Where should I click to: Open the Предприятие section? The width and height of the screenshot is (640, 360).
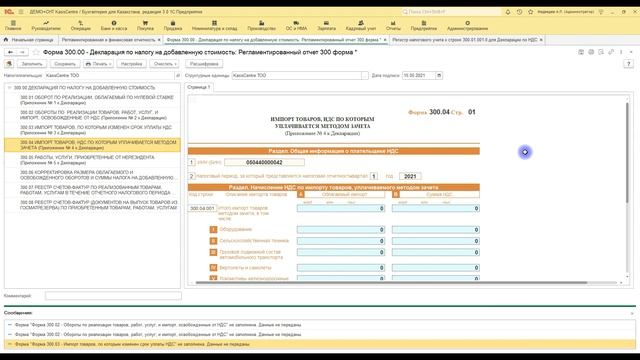click(424, 26)
